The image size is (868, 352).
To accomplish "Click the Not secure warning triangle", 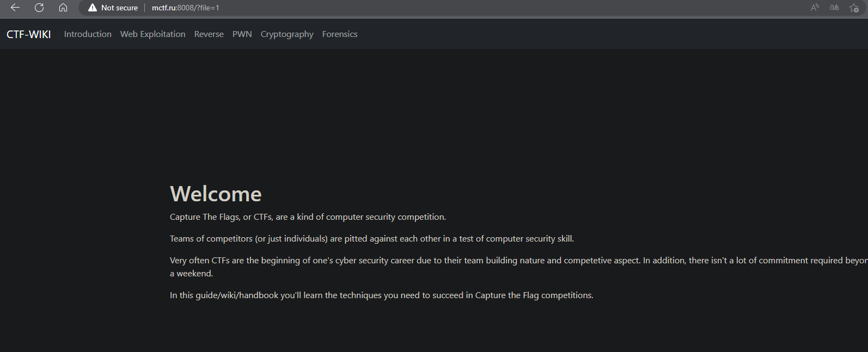I will coord(93,8).
